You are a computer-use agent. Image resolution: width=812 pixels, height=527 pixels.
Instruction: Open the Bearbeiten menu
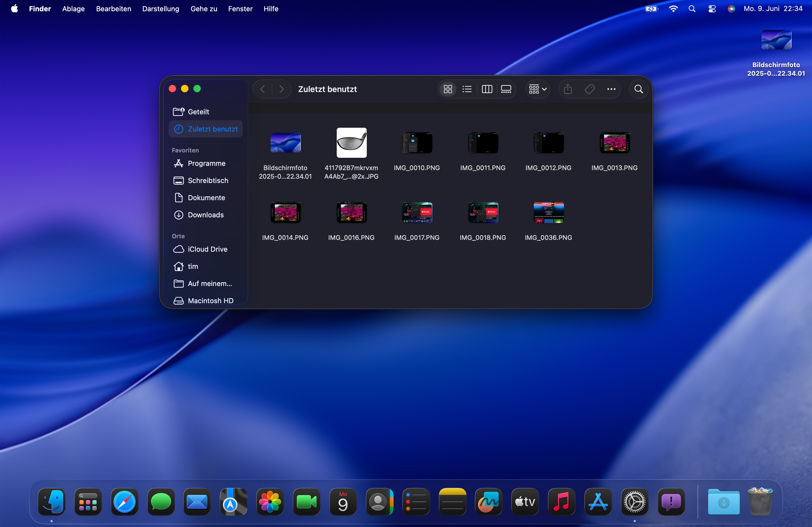114,9
